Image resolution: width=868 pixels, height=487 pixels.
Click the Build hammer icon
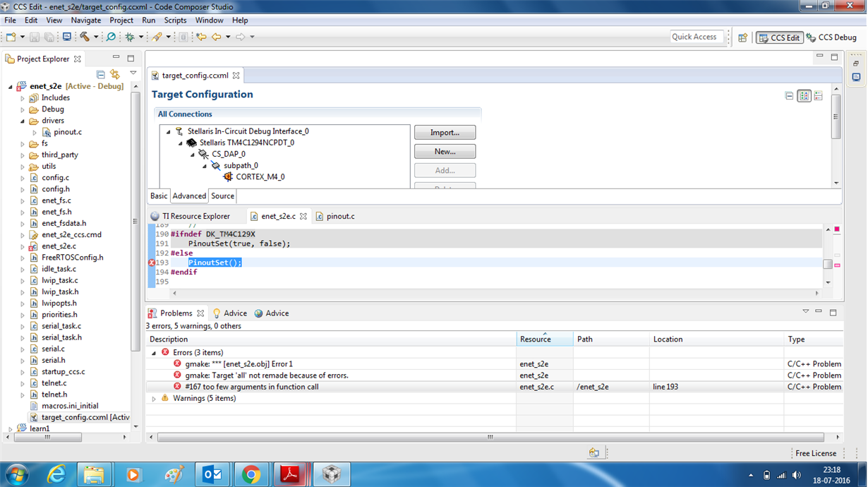85,37
